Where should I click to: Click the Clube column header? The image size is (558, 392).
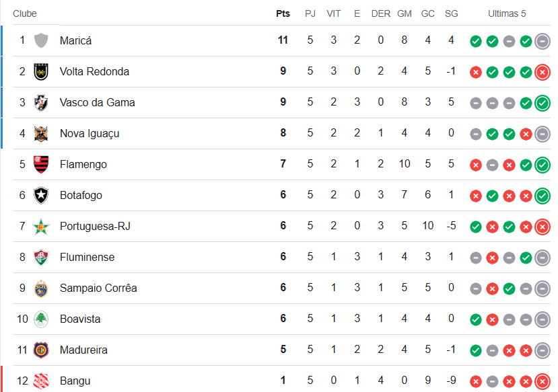(25, 13)
